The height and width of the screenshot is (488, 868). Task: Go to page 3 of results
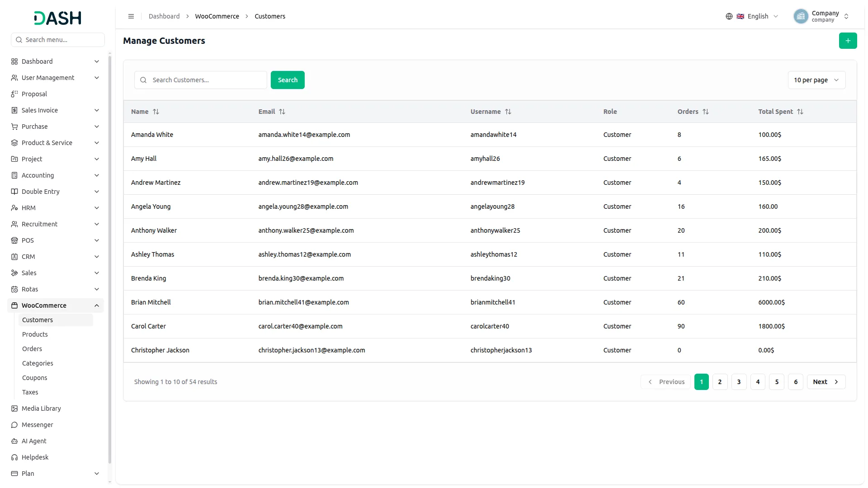pyautogui.click(x=739, y=382)
